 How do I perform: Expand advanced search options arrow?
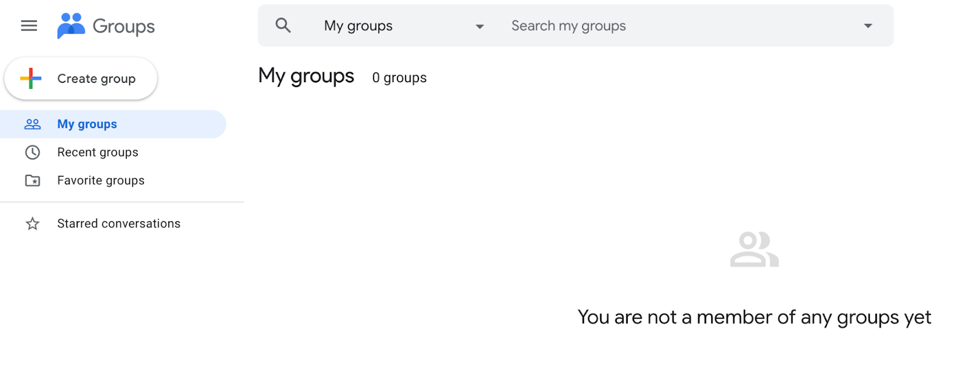[868, 26]
